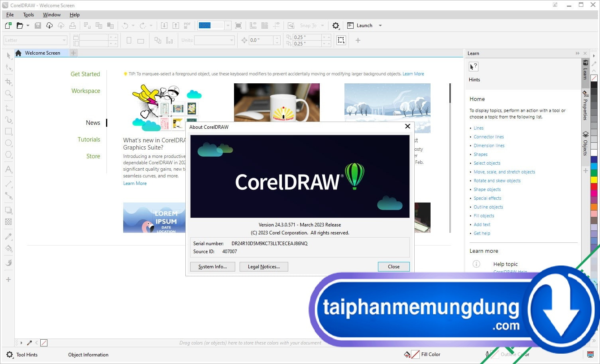Screen dimensions: 600x364
Task: Open the Tools menu
Action: [28, 15]
